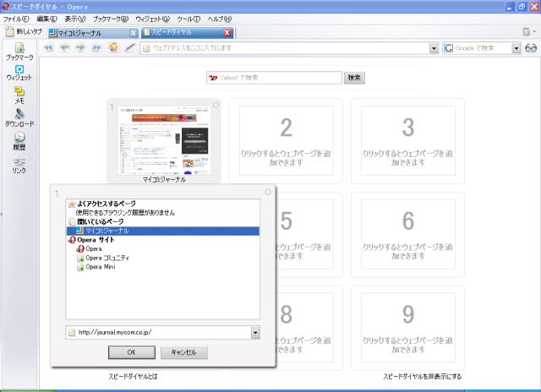Open the Notes panel (メモ)
The height and width of the screenshot is (392, 541).
coord(19,95)
